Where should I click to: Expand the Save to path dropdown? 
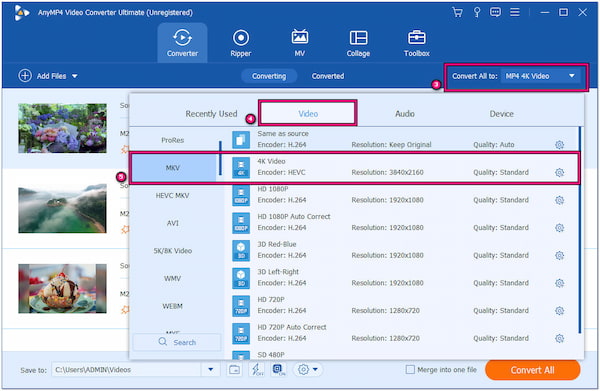pos(210,370)
